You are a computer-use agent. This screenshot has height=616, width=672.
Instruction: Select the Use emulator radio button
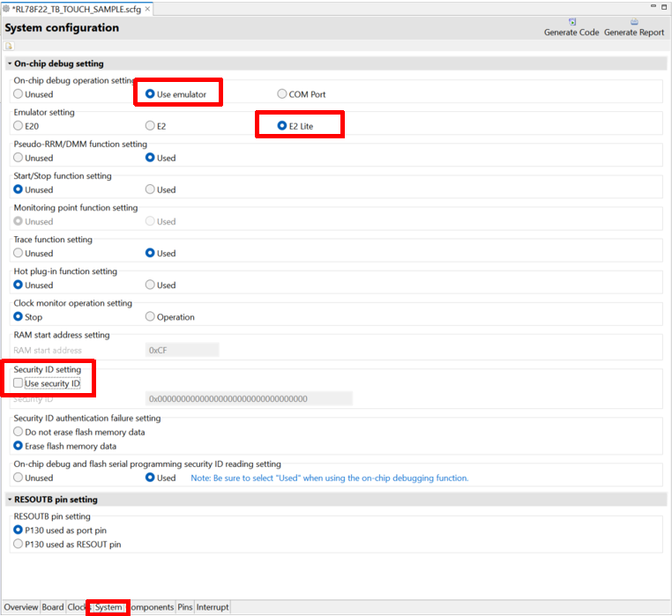click(x=150, y=93)
